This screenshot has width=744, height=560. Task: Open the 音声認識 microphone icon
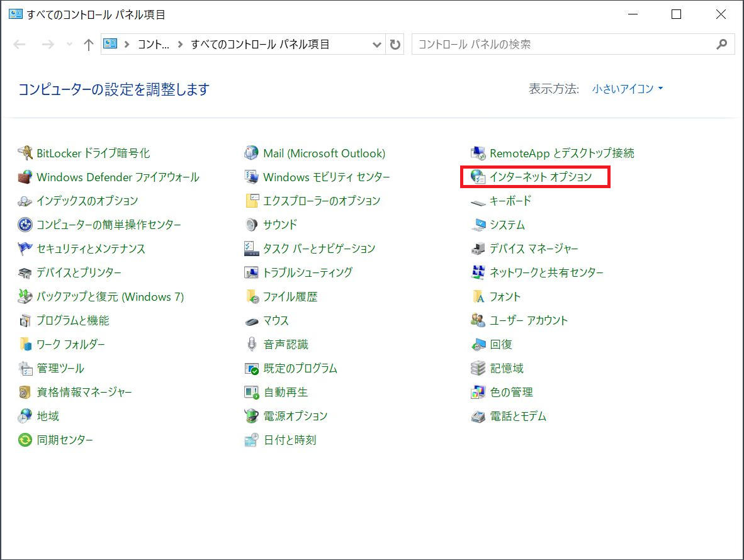click(252, 344)
